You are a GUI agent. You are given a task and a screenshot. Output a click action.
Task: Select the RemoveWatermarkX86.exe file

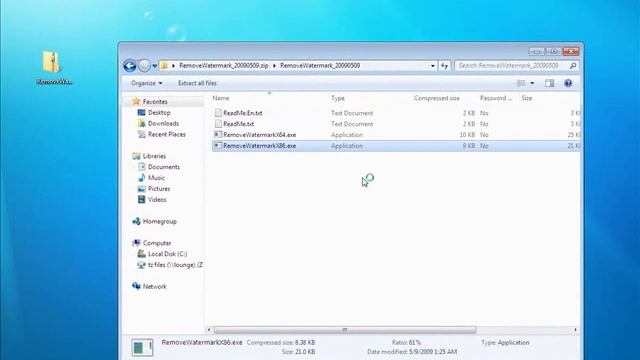point(260,146)
